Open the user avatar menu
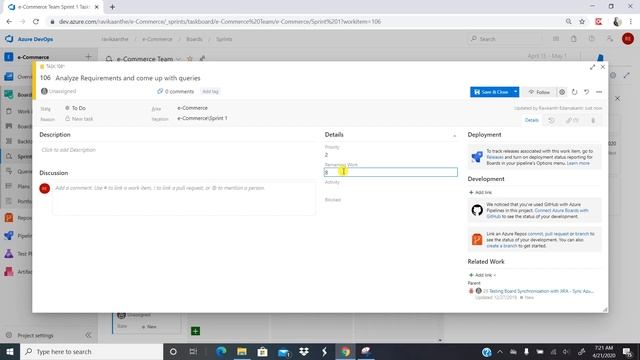The image size is (640, 360). point(628,39)
